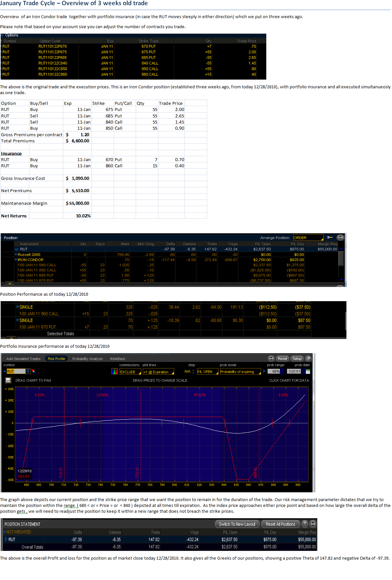Click the detach window icon next to Setup
Screen dimensions: 392x580
pos(308,358)
